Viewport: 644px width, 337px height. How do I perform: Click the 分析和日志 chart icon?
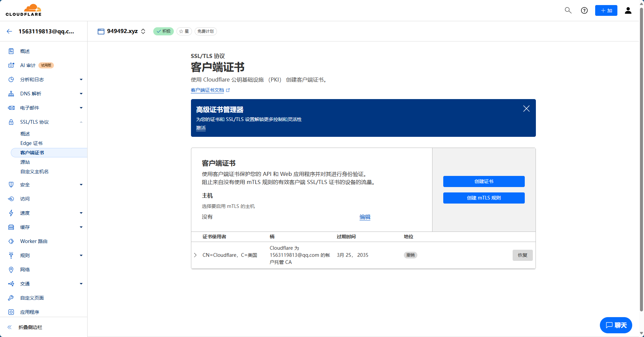click(x=11, y=80)
